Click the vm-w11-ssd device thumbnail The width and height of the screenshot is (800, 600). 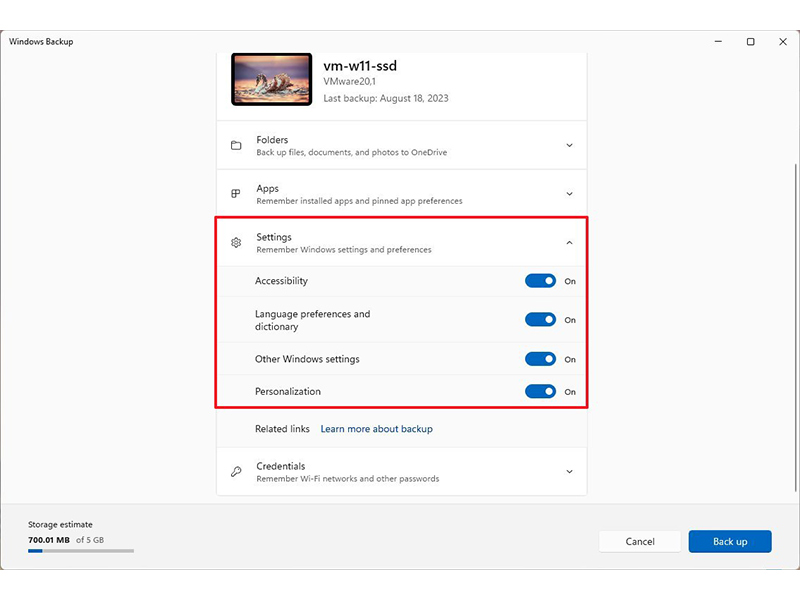tap(271, 80)
